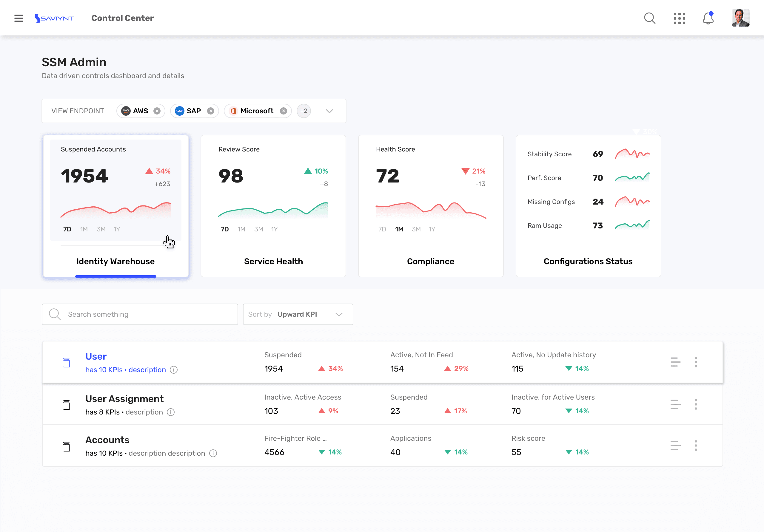Click info icon beside User description
764x532 pixels.
point(174,370)
